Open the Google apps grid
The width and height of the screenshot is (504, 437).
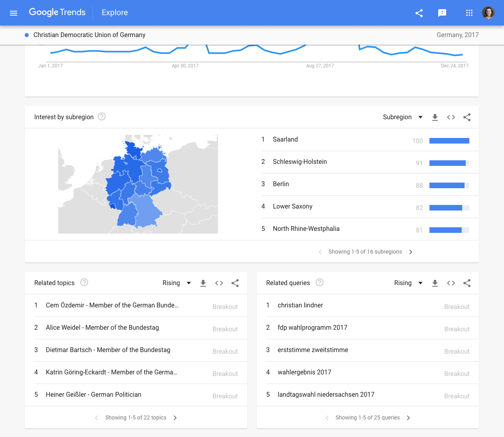pyautogui.click(x=469, y=13)
